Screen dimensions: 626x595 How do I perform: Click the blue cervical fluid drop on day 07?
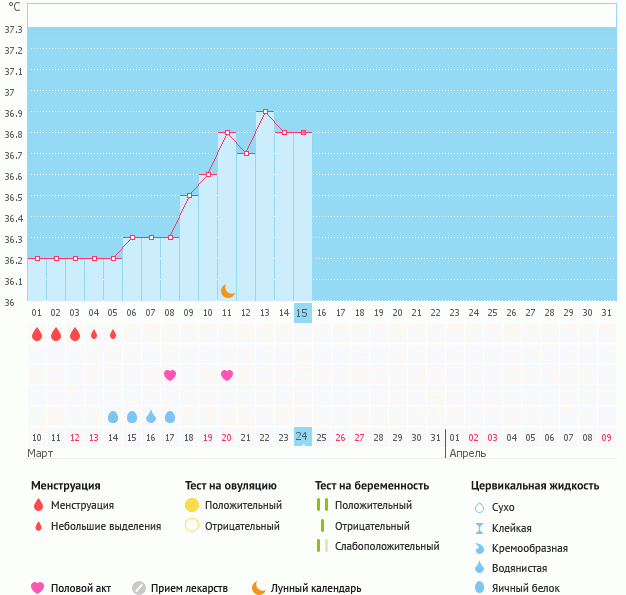point(151,416)
